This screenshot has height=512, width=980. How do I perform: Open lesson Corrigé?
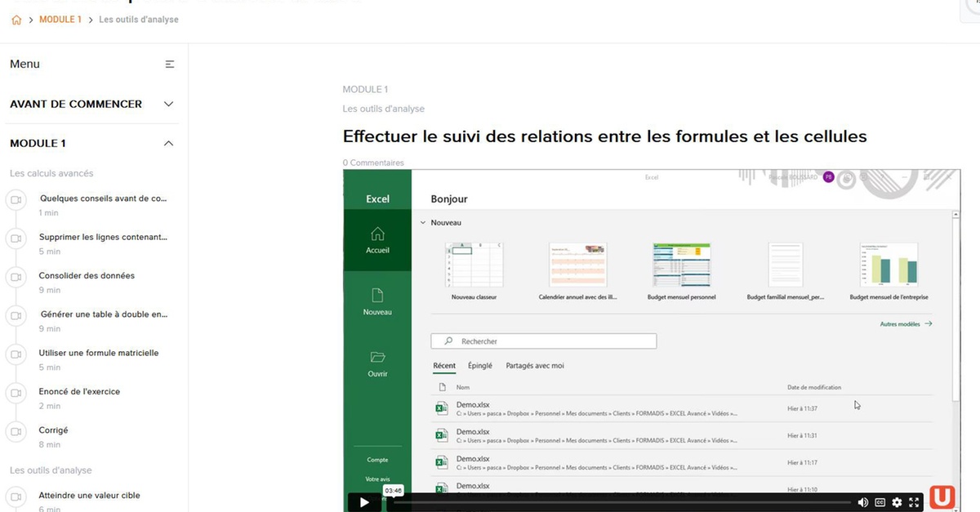click(x=53, y=430)
